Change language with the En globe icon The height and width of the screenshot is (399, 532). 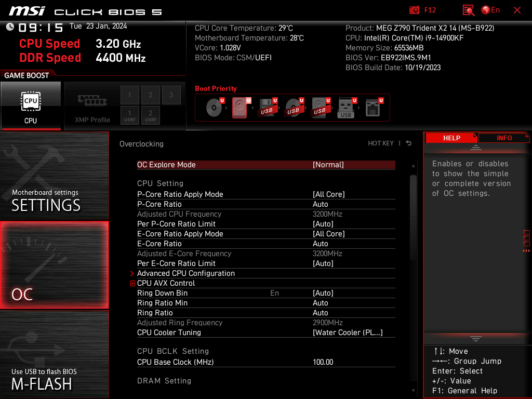point(490,10)
